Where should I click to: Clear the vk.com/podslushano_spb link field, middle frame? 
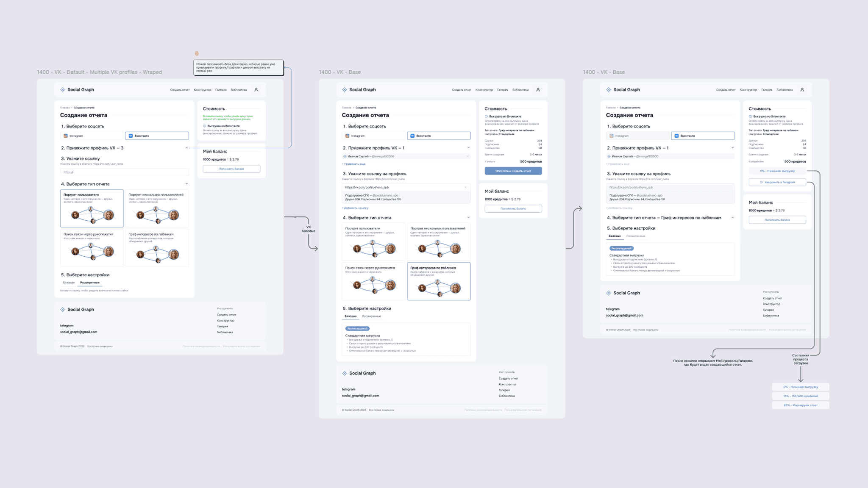[x=465, y=187]
